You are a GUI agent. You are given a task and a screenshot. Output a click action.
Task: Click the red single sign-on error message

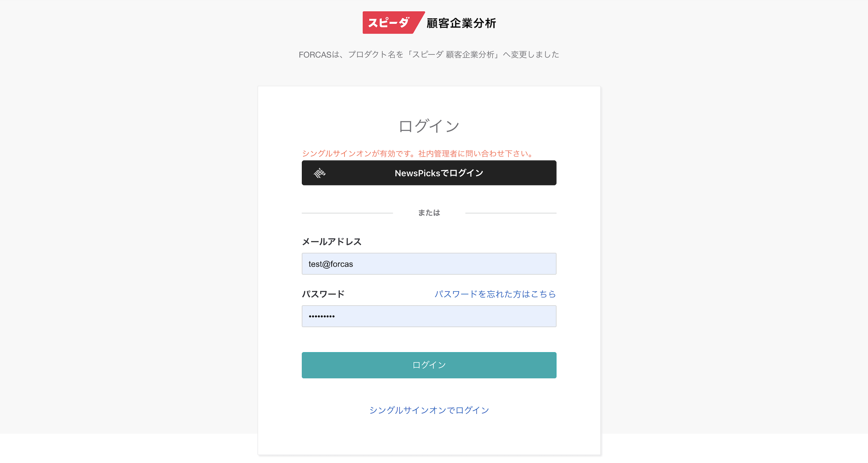click(418, 154)
